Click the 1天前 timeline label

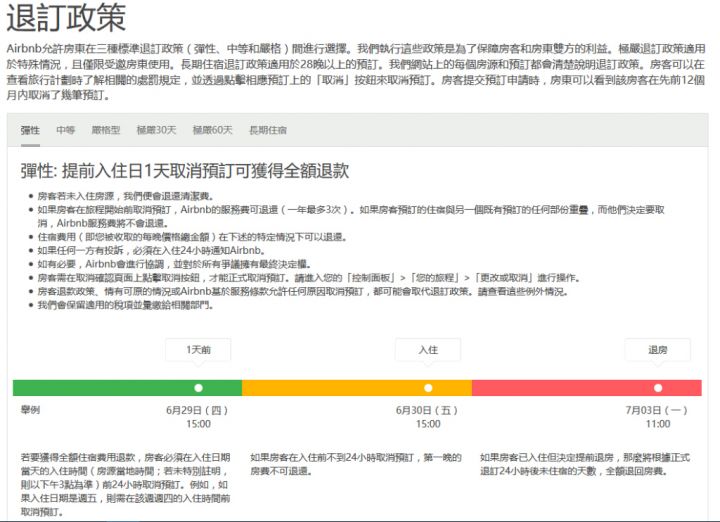pos(198,350)
